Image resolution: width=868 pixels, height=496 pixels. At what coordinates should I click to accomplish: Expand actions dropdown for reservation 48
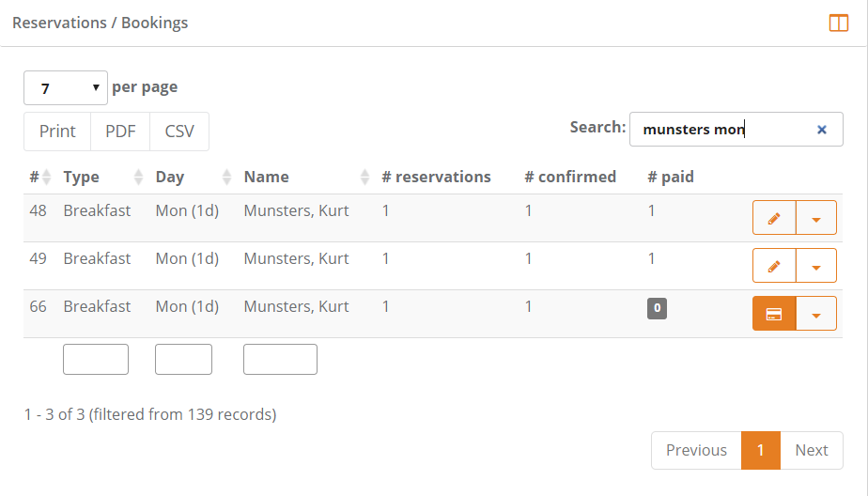816,218
